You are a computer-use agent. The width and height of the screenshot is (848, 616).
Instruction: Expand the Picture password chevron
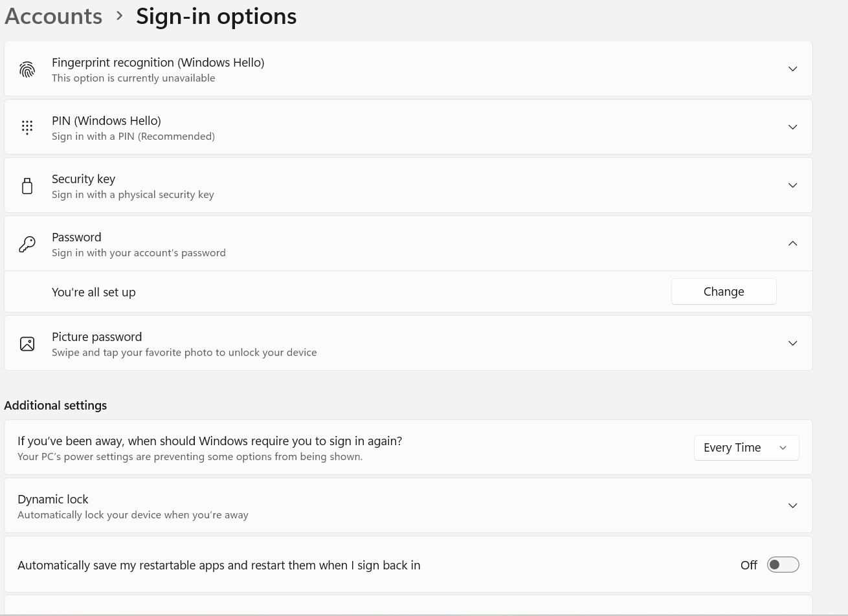click(792, 344)
